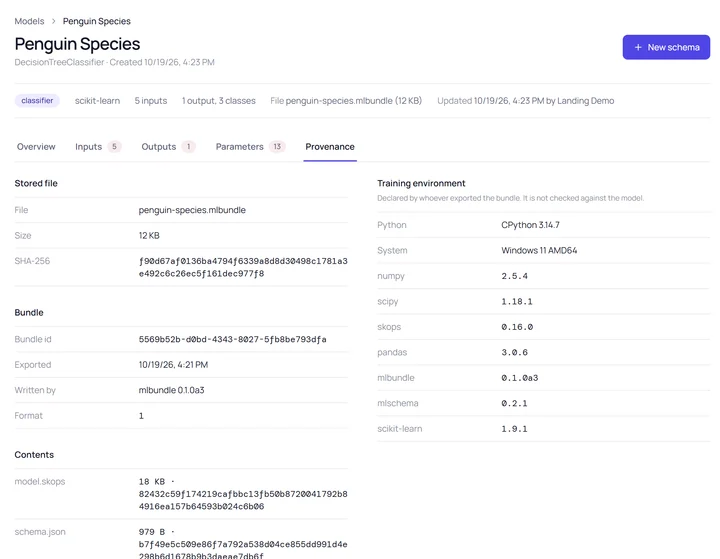Click the schema.json row label
The image size is (720, 559).
click(x=40, y=532)
